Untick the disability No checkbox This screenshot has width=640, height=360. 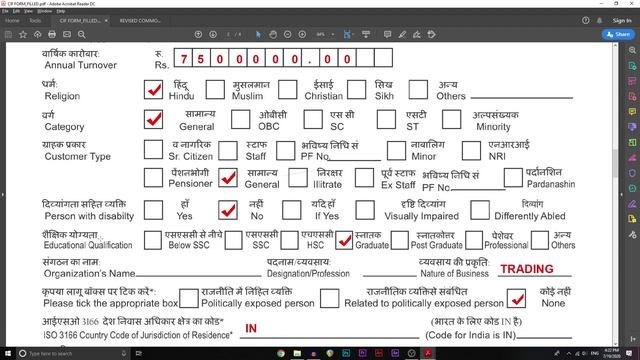click(x=228, y=210)
